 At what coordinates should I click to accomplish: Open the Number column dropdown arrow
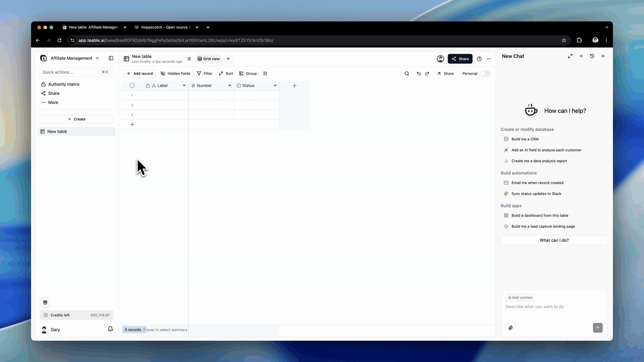tap(229, 85)
